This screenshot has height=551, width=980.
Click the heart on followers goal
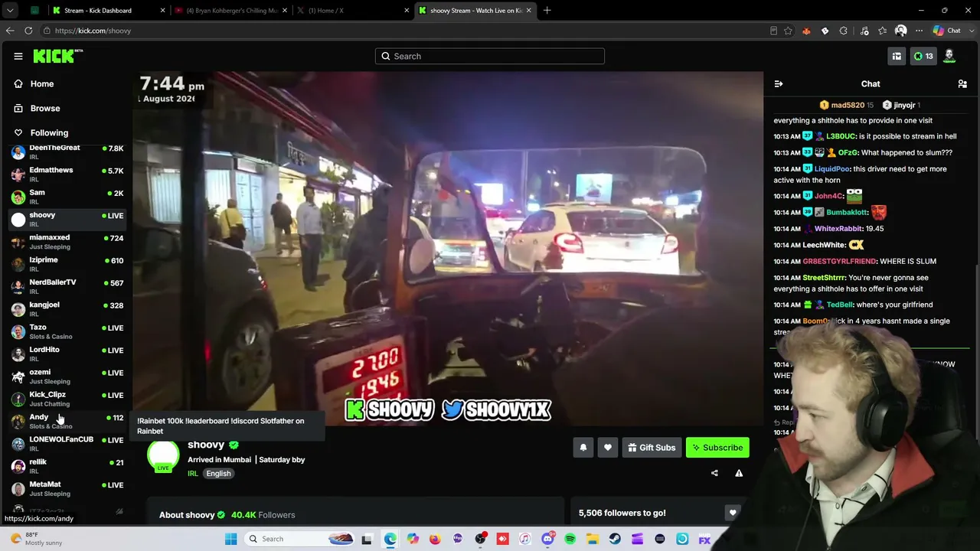point(733,513)
